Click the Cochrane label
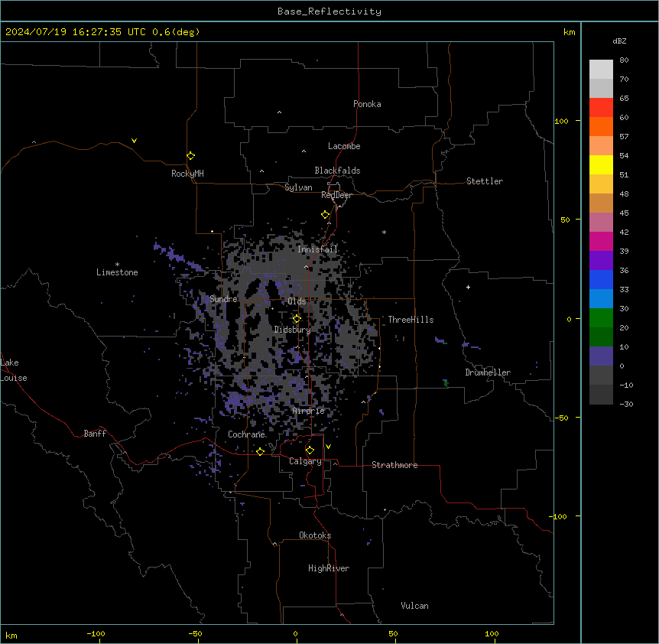Viewport: 659px width, 644px height. coord(246,434)
